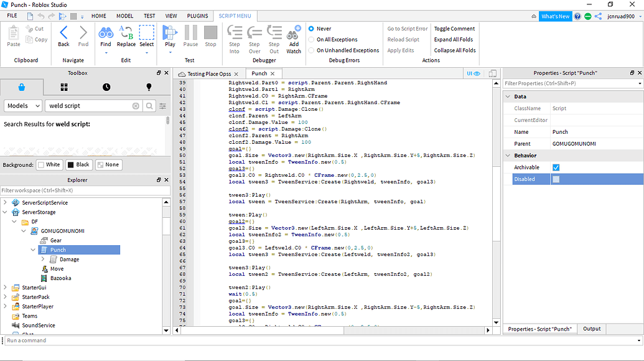Click the Filter workspace input field

point(85,190)
